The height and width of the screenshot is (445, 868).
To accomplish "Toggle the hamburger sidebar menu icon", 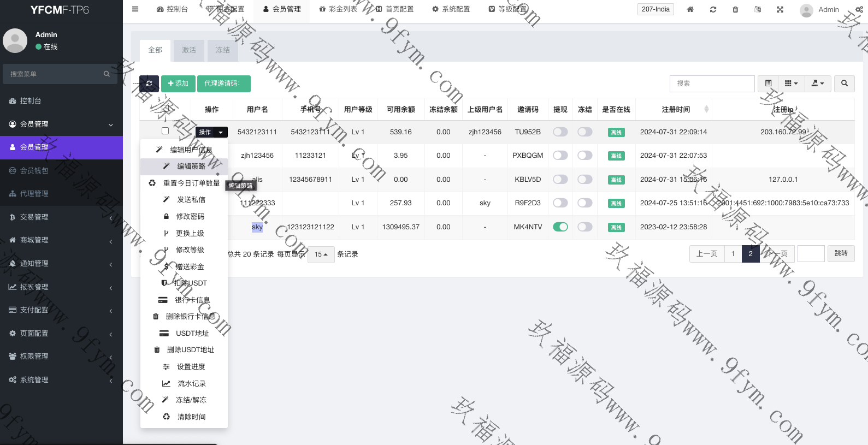I will pyautogui.click(x=135, y=9).
